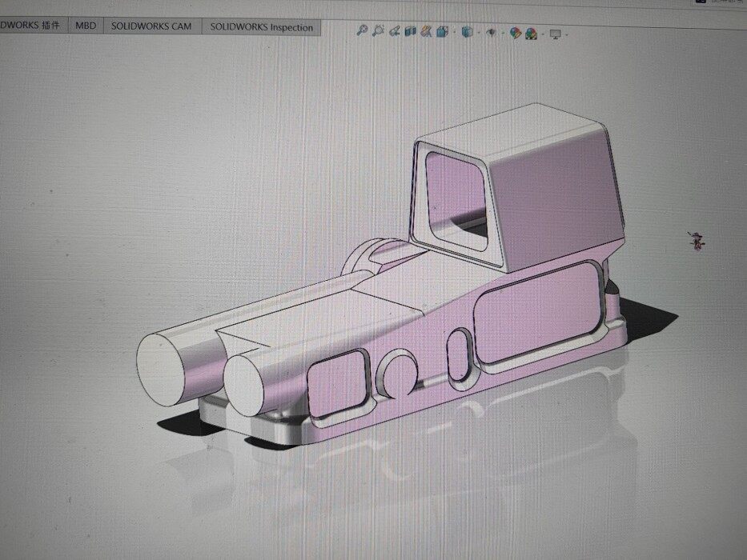
Task: Select the round knob on model side
Action: tap(400, 374)
